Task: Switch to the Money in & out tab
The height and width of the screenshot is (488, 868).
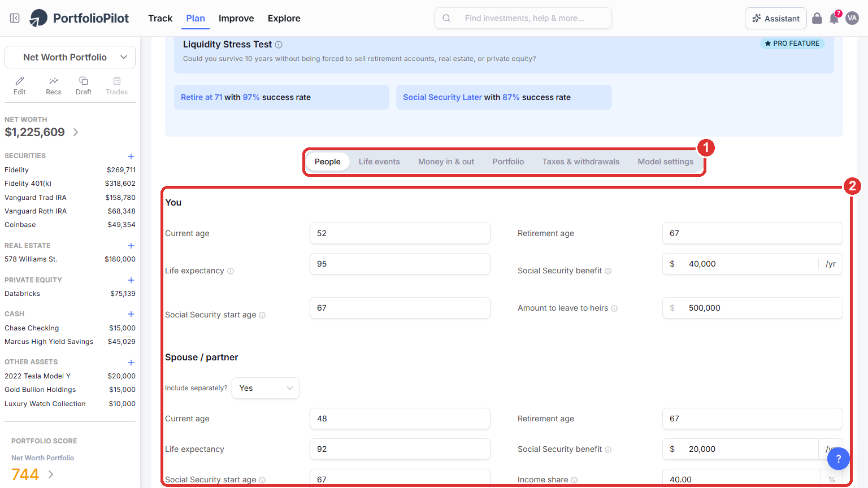Action: tap(446, 162)
